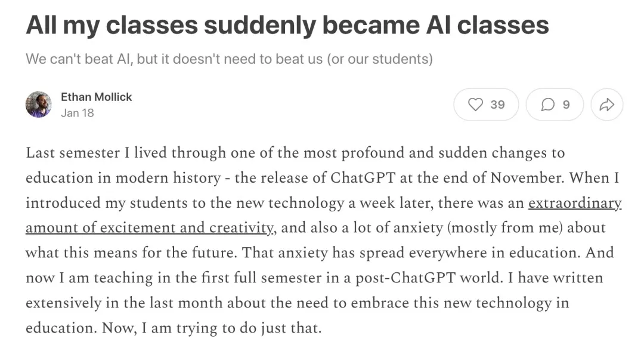
Task: Click the closing sentence "Now, I am trying to do just that"
Action: 212,328
